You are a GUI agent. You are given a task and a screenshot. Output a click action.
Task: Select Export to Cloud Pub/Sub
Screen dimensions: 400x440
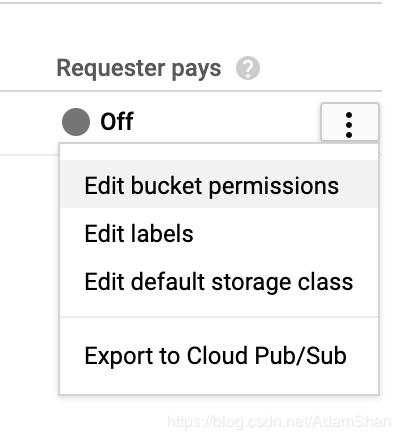[219, 355]
